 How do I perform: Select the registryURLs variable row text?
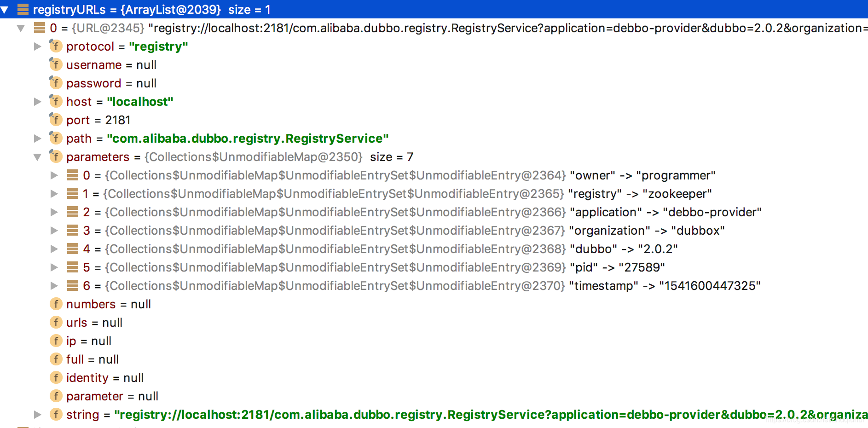point(152,10)
